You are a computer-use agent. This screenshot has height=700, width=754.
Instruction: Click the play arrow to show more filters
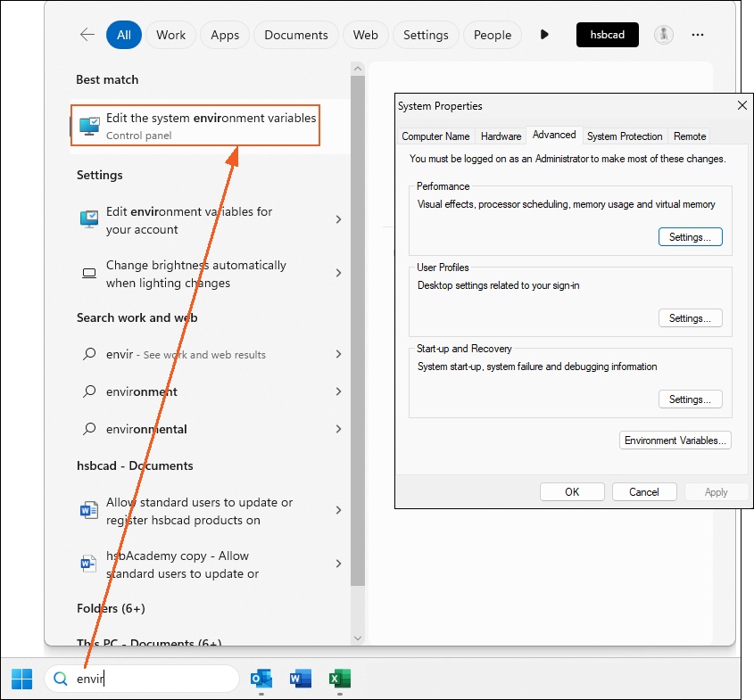(544, 35)
